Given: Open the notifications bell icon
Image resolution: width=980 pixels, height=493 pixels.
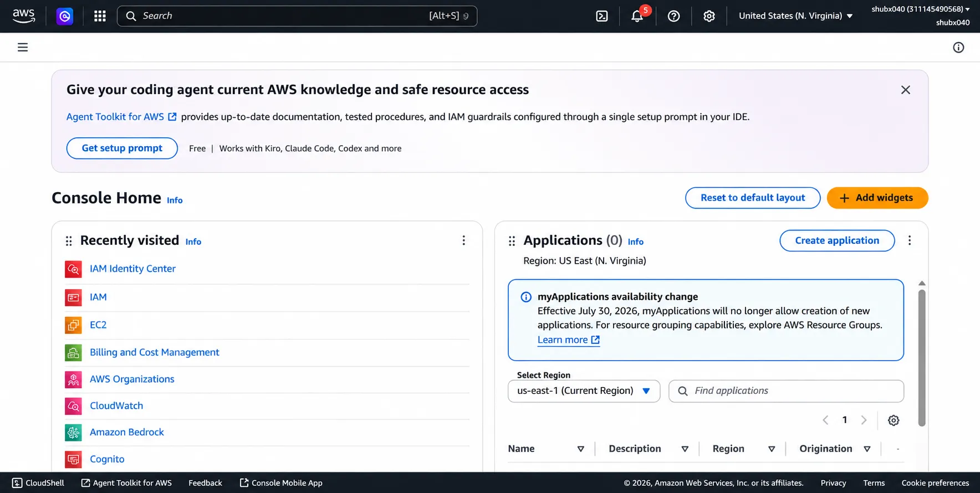Looking at the screenshot, I should coord(637,16).
